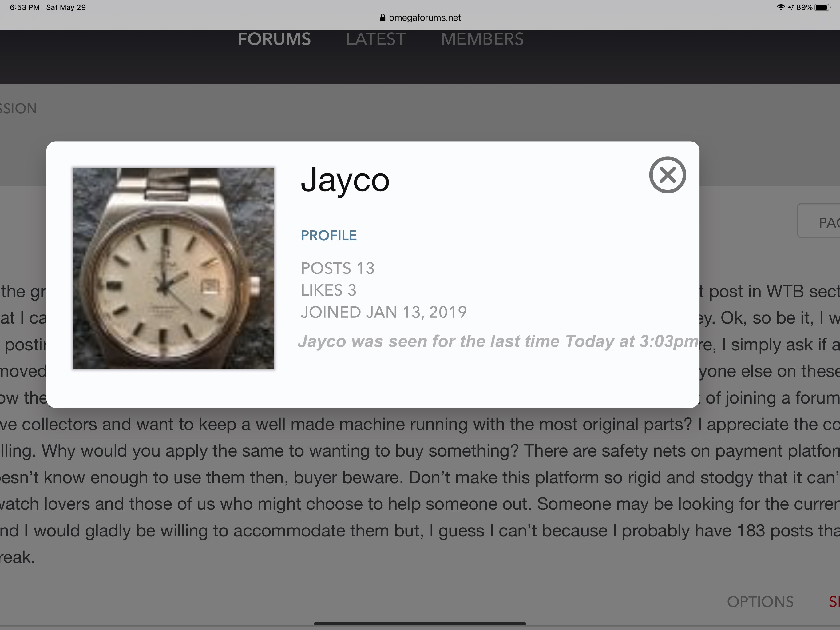Viewport: 840px width, 630px height.
Task: Tap the location arrow status icon
Action: click(x=791, y=7)
